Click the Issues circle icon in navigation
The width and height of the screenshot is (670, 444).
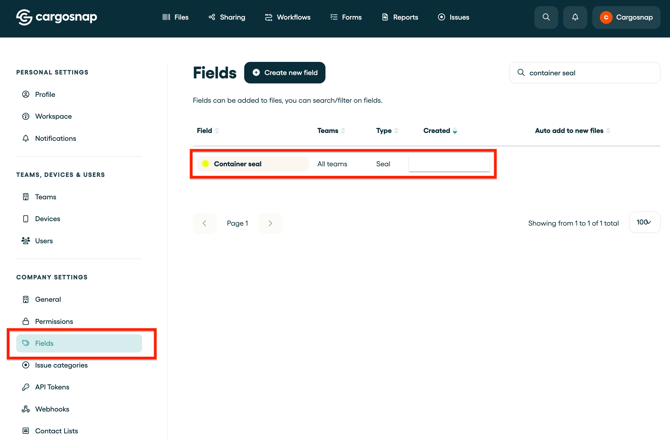441,17
